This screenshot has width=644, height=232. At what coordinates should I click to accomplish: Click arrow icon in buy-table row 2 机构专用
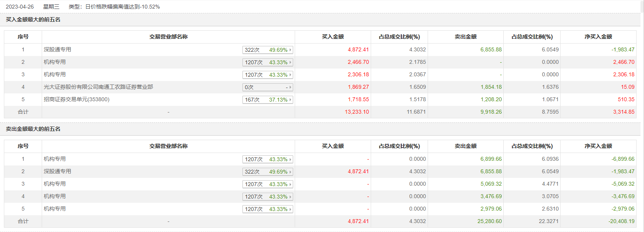[290, 62]
